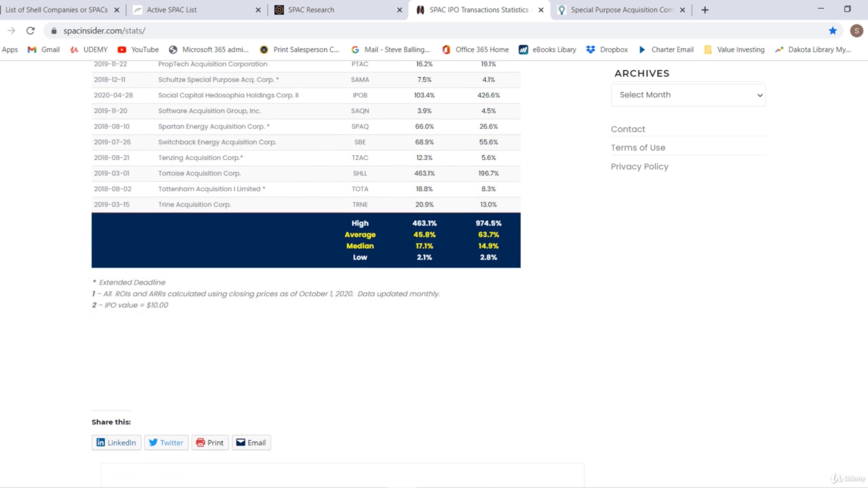Open the Terms of Use link
This screenshot has width=868, height=488.
638,147
